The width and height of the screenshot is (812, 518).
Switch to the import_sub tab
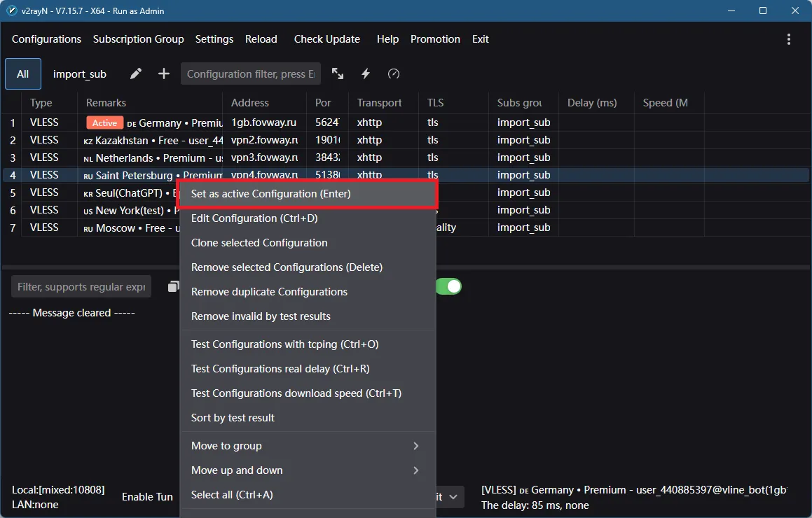coord(80,74)
